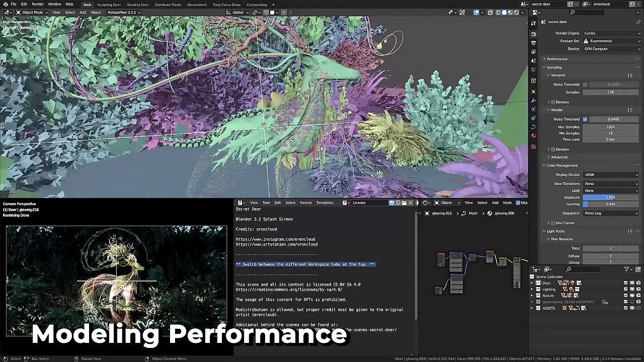
Task: Toggle Use Nodes checkbox in node editor
Action: [518, 203]
